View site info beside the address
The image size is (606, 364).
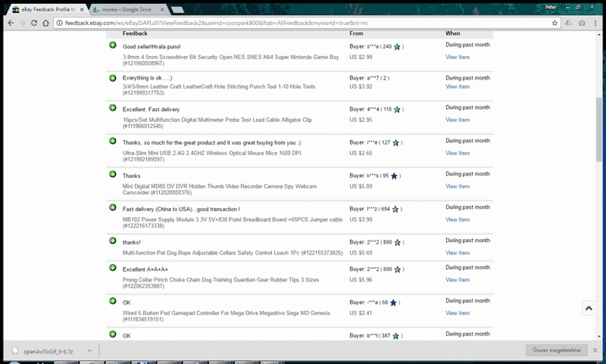point(59,23)
